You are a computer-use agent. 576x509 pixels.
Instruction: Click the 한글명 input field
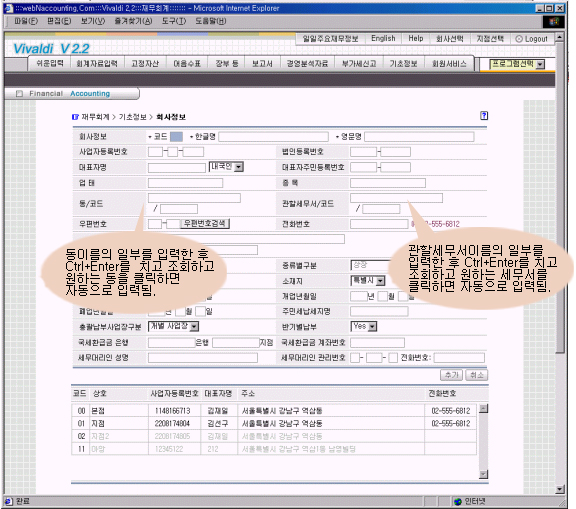[274, 137]
